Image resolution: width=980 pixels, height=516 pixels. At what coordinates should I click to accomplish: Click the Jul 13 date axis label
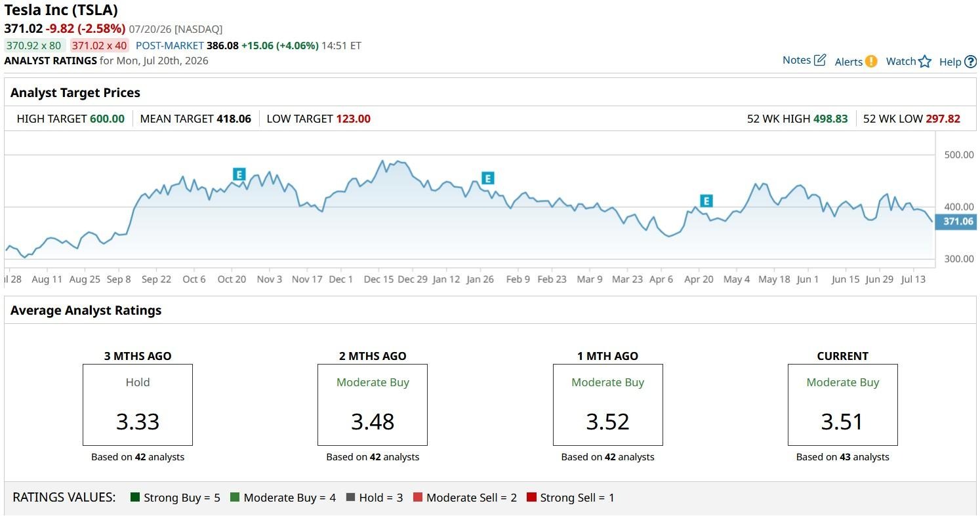point(913,279)
